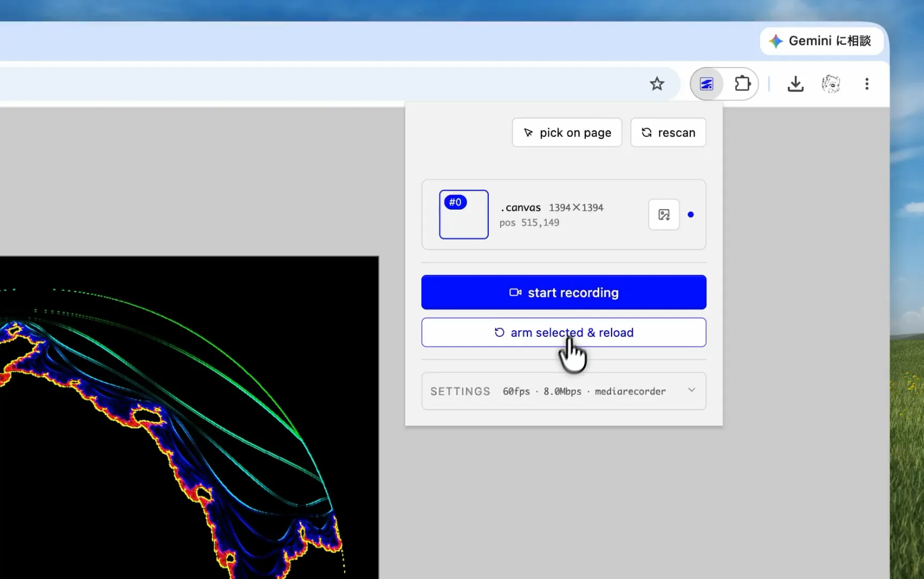
Task: Start recording the canvas
Action: click(x=564, y=292)
